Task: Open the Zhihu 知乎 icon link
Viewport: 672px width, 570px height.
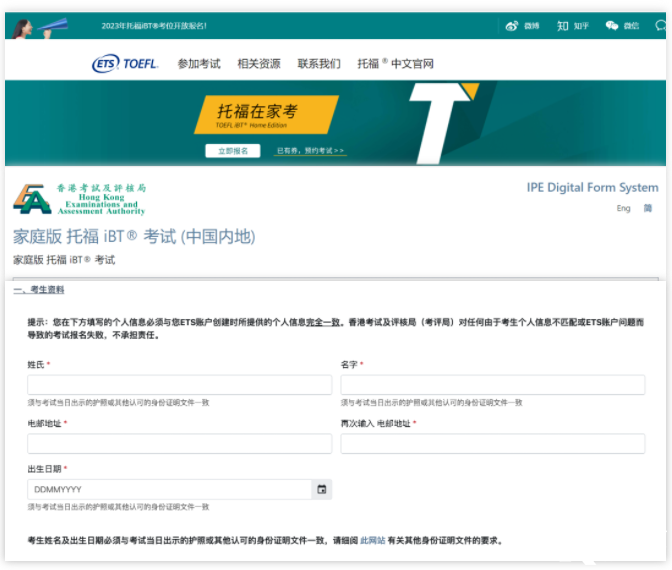Action: click(573, 26)
